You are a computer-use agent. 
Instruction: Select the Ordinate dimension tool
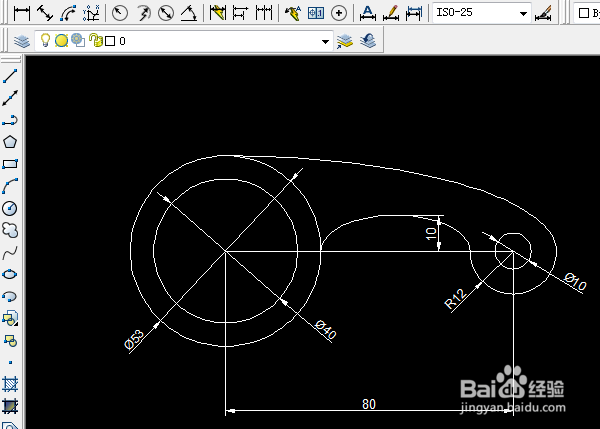coord(91,13)
